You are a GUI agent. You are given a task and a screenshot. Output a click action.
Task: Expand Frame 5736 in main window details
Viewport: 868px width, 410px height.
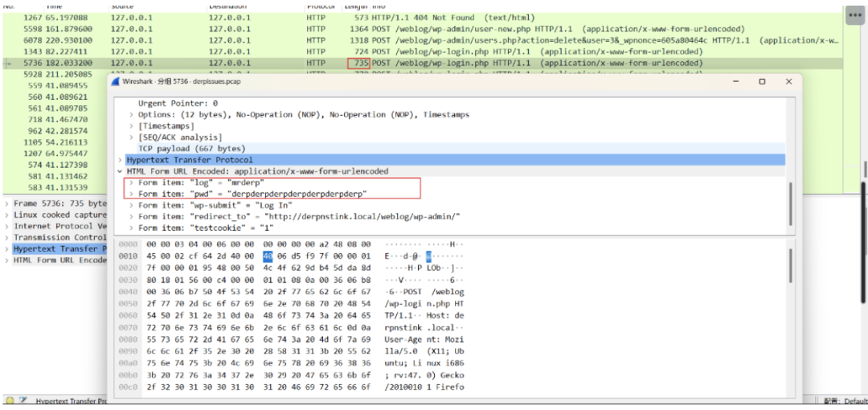6,203
